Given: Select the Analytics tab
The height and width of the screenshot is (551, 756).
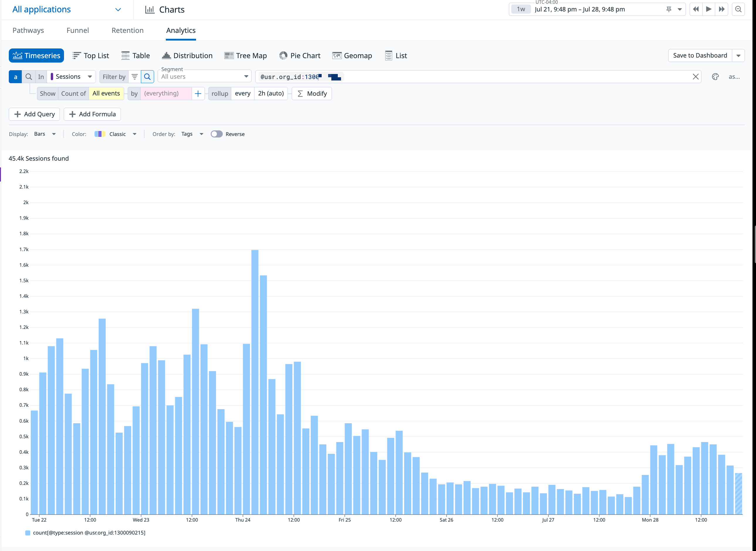Looking at the screenshot, I should click(181, 30).
